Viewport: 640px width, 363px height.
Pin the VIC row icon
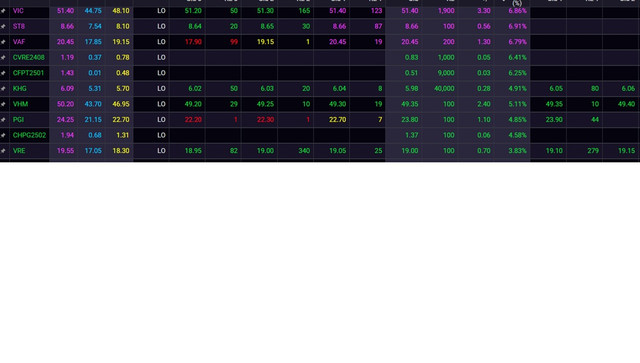click(3, 11)
